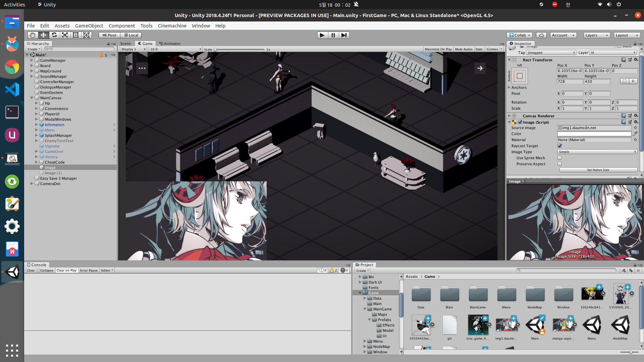The image size is (644, 362).
Task: Toggle Collapse in Console
Action: pyautogui.click(x=47, y=270)
